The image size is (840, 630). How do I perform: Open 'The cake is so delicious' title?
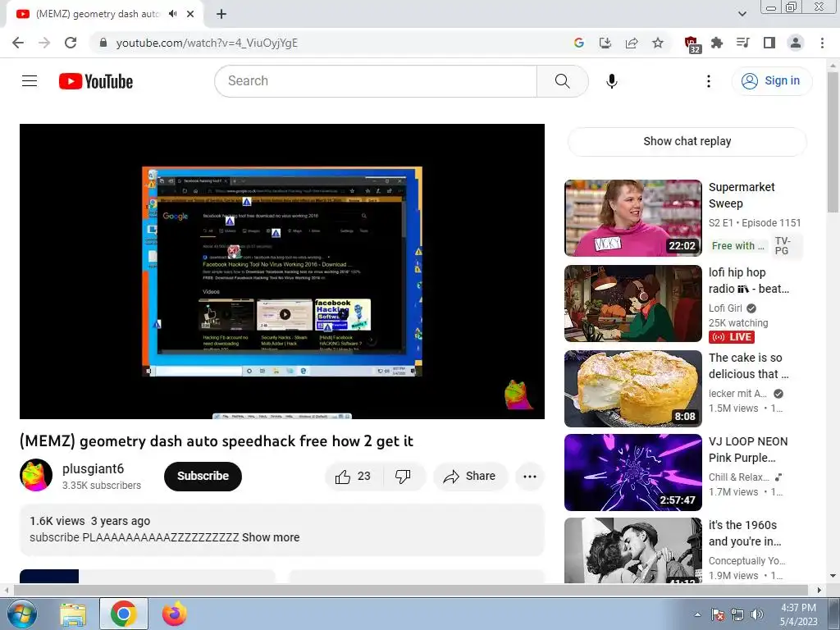[x=748, y=366]
